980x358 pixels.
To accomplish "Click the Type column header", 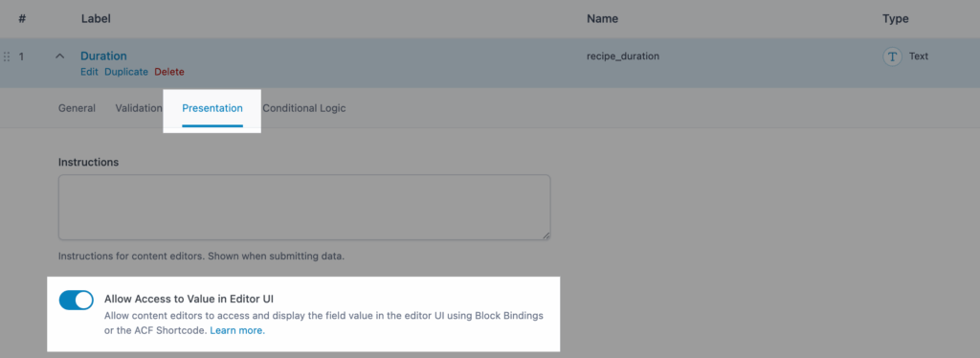I will (896, 19).
